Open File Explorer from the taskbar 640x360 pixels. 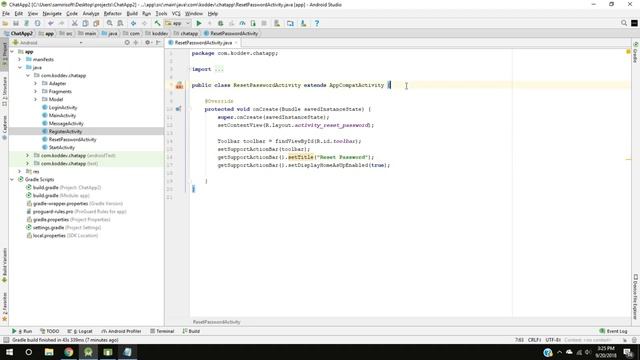49,352
